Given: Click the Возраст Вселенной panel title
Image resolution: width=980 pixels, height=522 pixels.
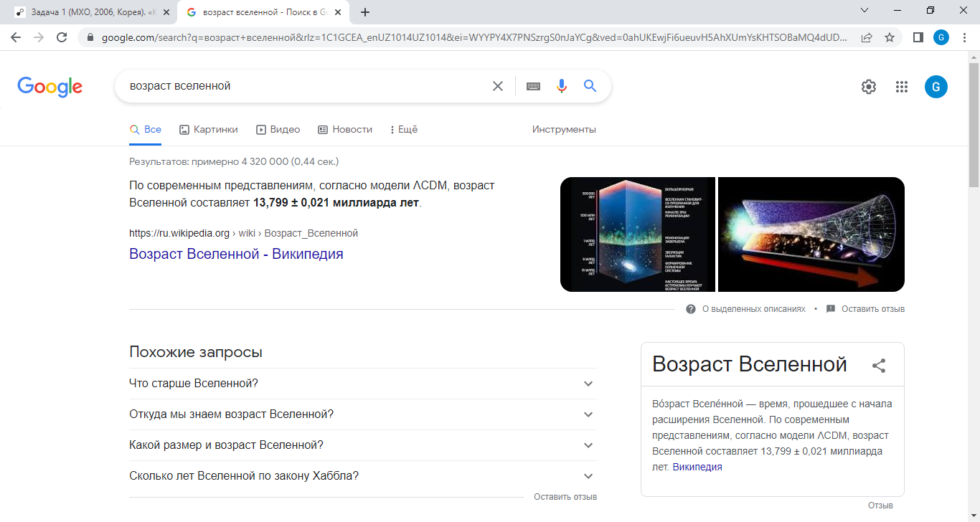Looking at the screenshot, I should 750,364.
